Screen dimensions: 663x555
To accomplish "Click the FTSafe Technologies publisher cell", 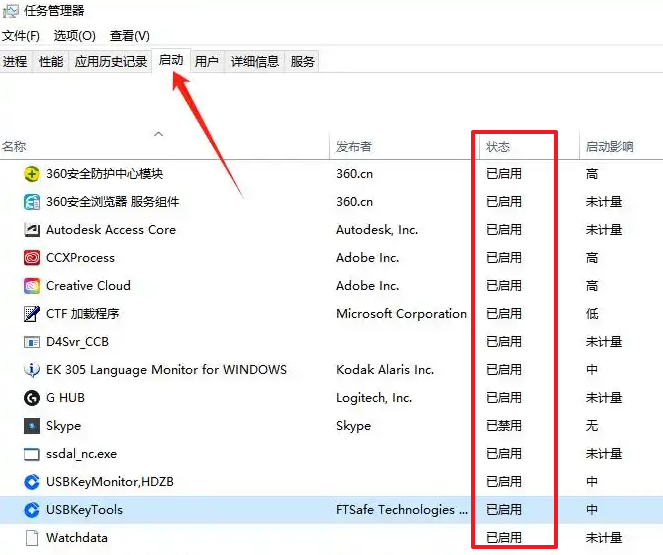I will click(x=402, y=510).
